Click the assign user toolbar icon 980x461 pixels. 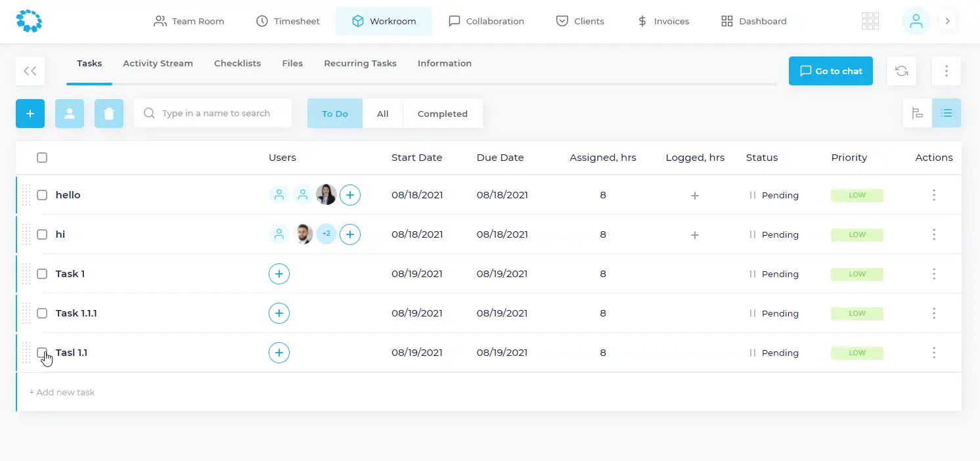pyautogui.click(x=70, y=114)
